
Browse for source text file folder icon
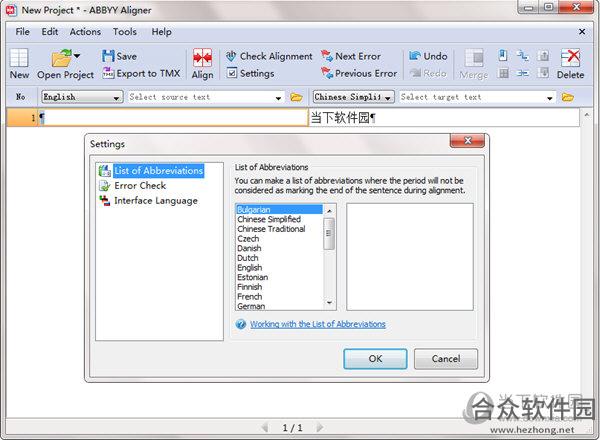point(296,97)
